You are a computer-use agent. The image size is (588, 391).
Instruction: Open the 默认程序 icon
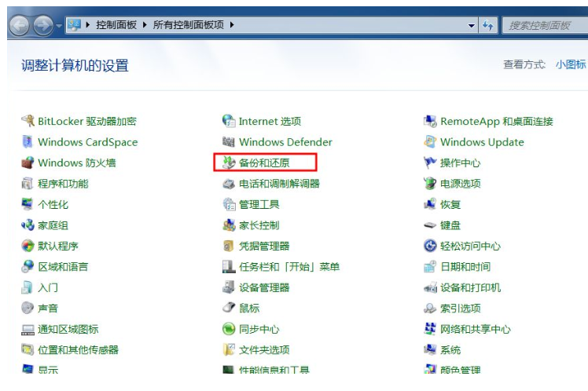click(x=28, y=246)
